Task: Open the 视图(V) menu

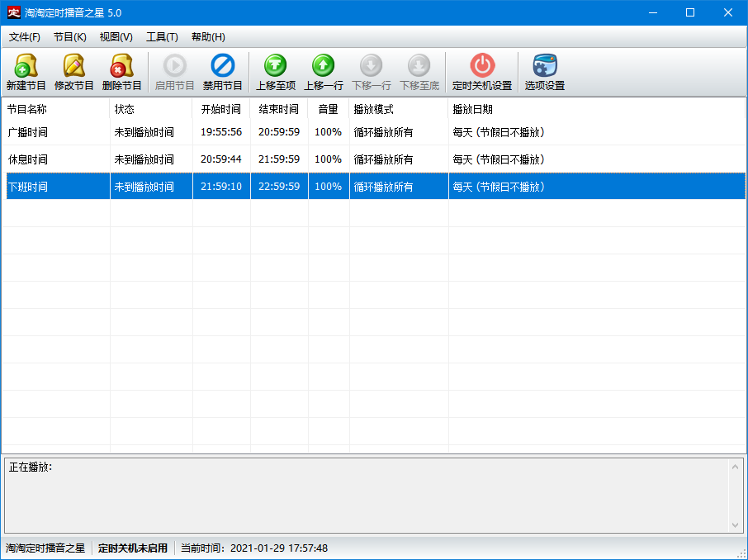Action: click(x=116, y=37)
